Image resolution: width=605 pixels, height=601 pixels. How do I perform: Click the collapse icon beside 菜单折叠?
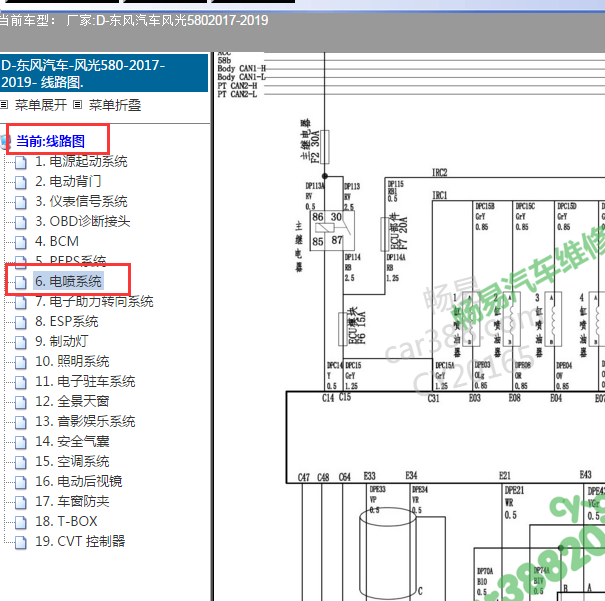[x=78, y=105]
